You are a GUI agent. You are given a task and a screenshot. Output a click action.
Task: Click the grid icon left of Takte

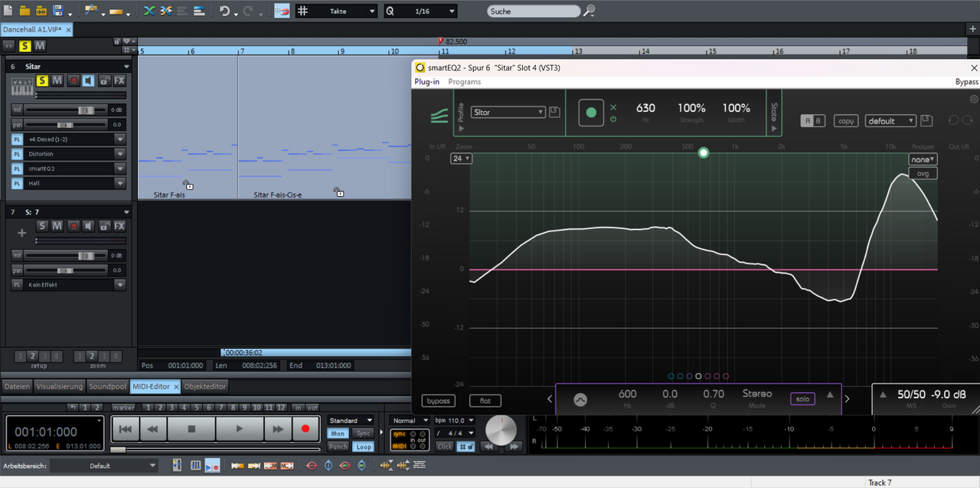tap(303, 11)
